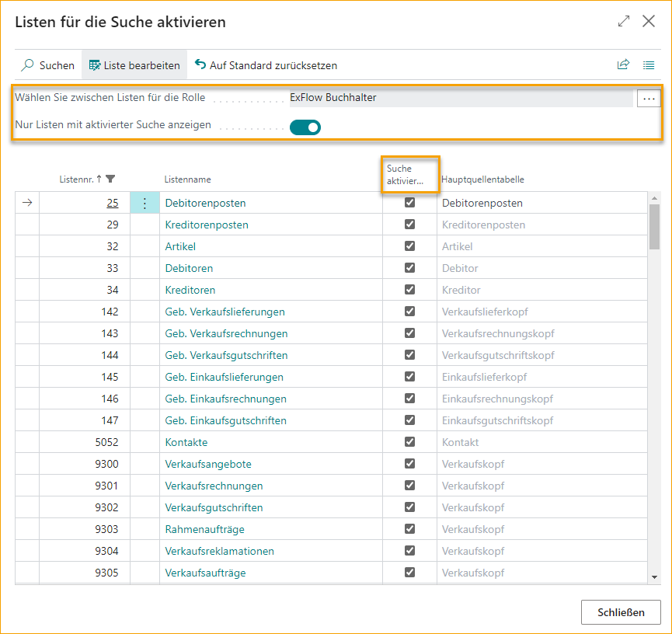This screenshot has height=634, width=672.
Task: Open the Verkaufsangebote list link
Action: [x=208, y=464]
